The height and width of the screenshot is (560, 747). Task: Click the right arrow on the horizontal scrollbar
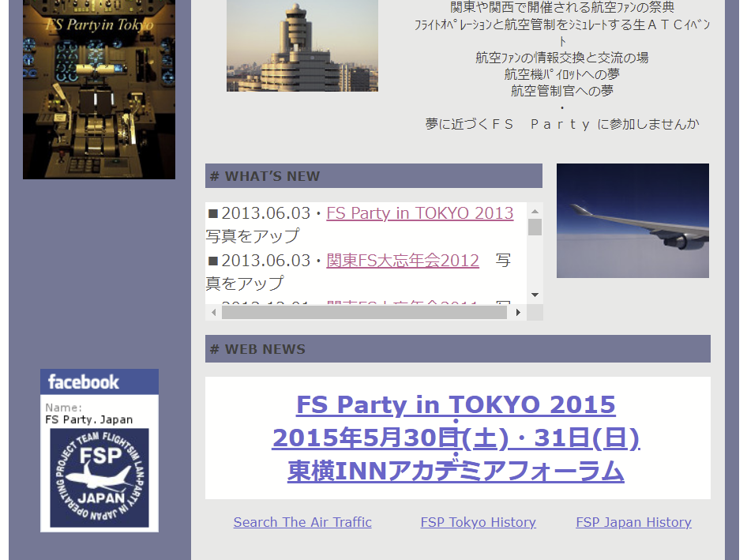(x=518, y=313)
